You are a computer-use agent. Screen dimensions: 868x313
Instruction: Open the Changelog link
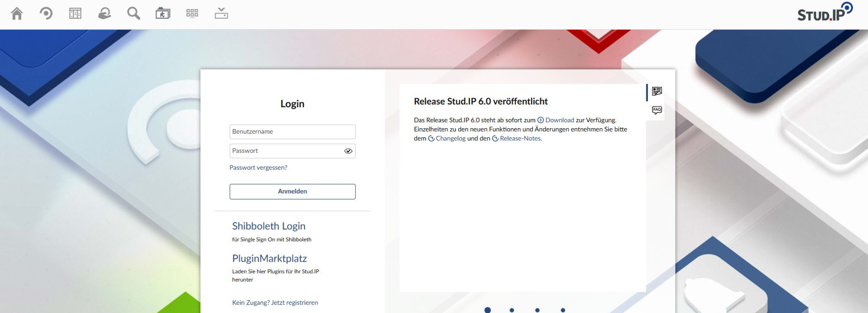click(447, 138)
